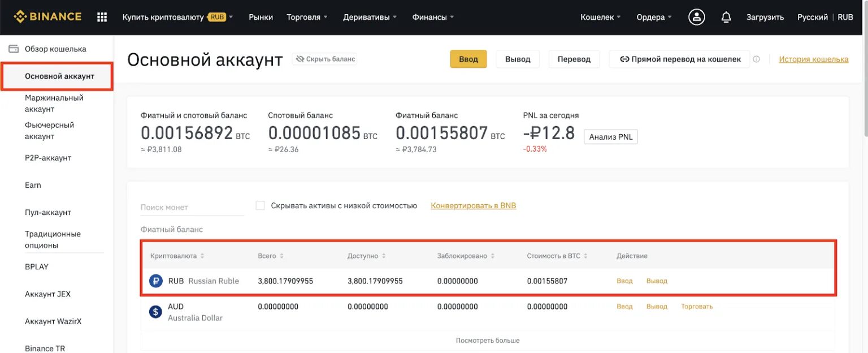Click the top 'Вывод' withdraw button
This screenshot has width=868, height=353.
tap(518, 59)
